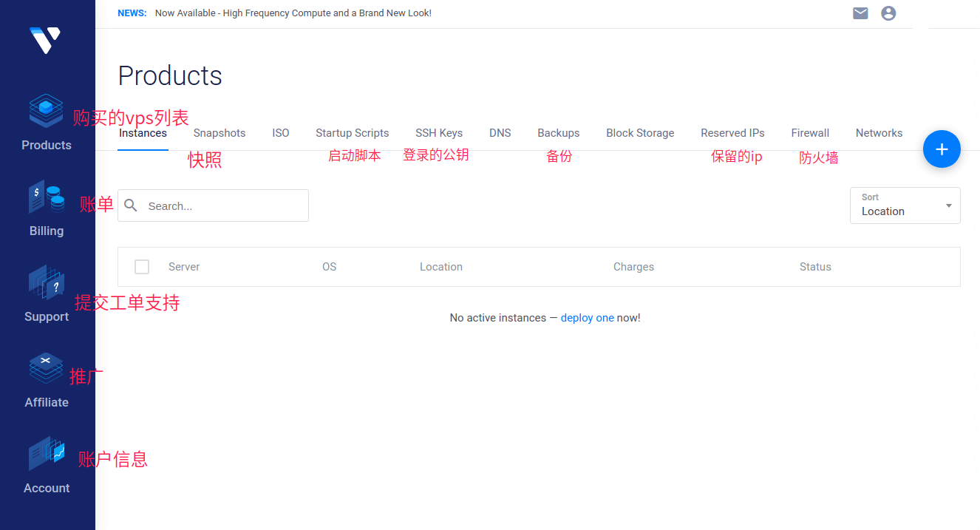Switch to the Firewall tab
The height and width of the screenshot is (530, 980).
810,133
